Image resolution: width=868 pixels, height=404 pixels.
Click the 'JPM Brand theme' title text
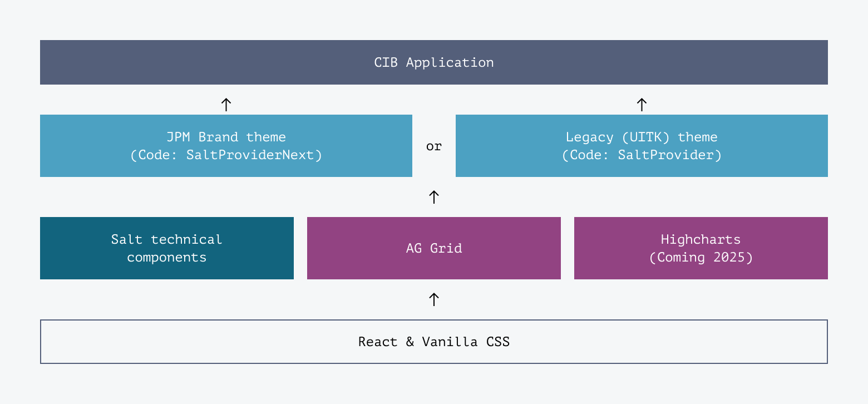click(226, 137)
